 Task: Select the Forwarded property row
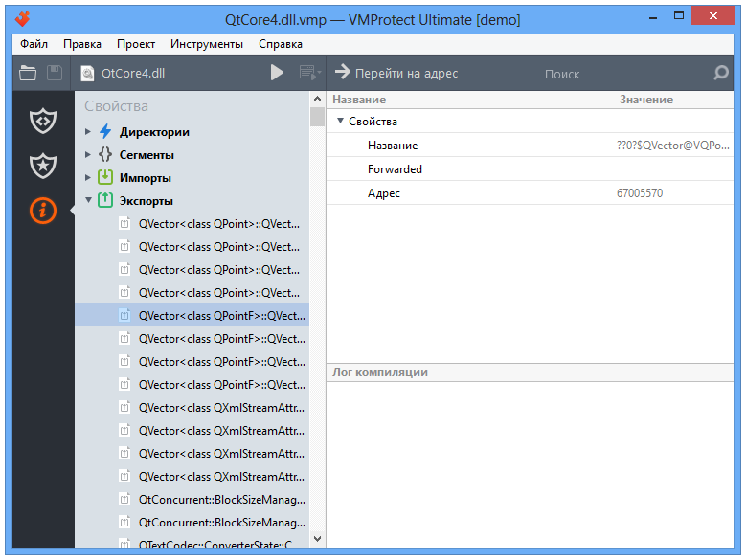(x=530, y=168)
